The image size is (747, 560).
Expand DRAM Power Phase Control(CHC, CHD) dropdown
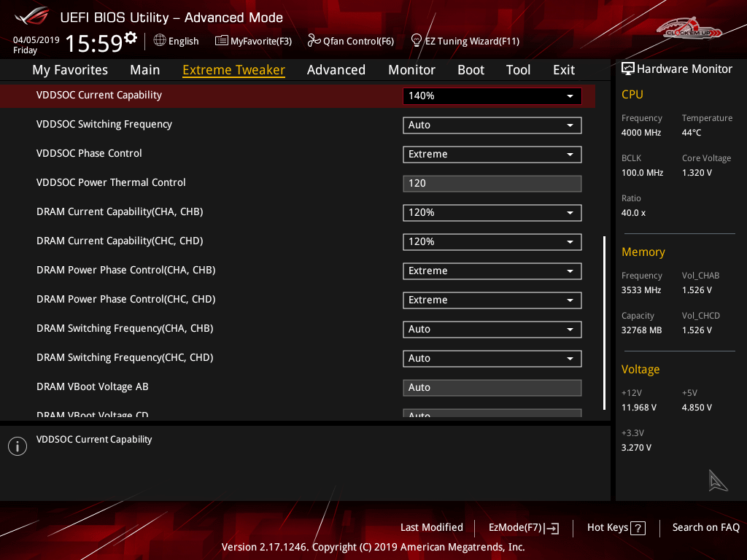tap(492, 300)
